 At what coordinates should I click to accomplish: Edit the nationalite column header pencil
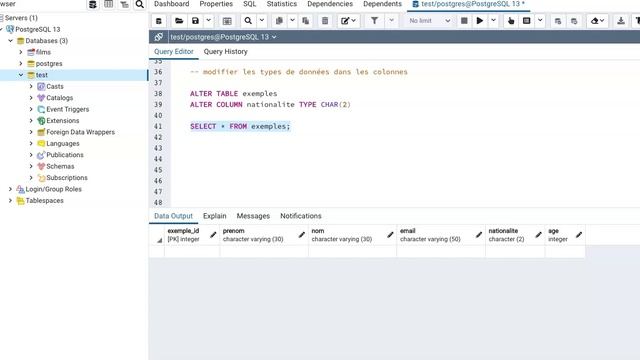click(x=538, y=235)
